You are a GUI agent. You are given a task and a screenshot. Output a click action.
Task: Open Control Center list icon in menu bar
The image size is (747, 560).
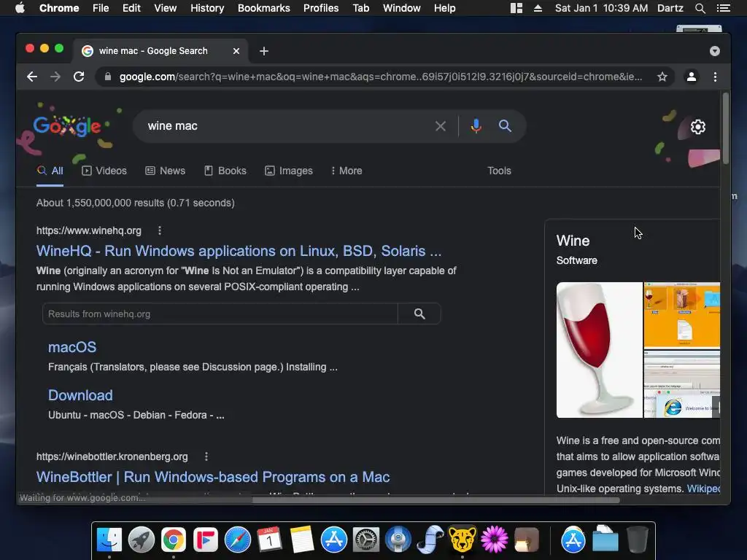coord(724,8)
